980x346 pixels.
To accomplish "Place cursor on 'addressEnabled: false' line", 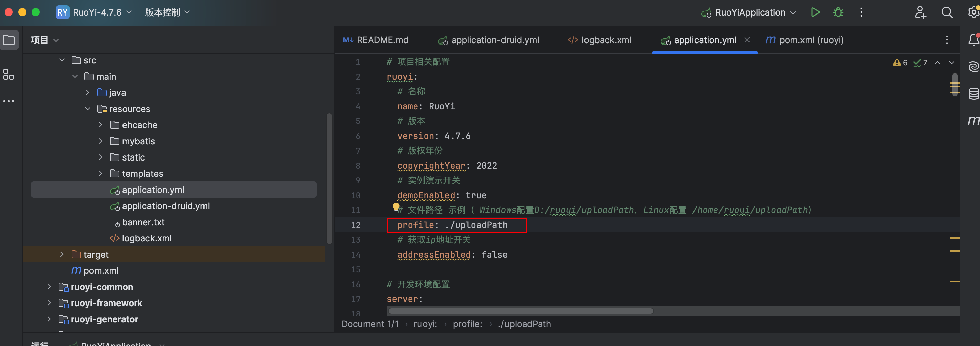I will [x=452, y=255].
